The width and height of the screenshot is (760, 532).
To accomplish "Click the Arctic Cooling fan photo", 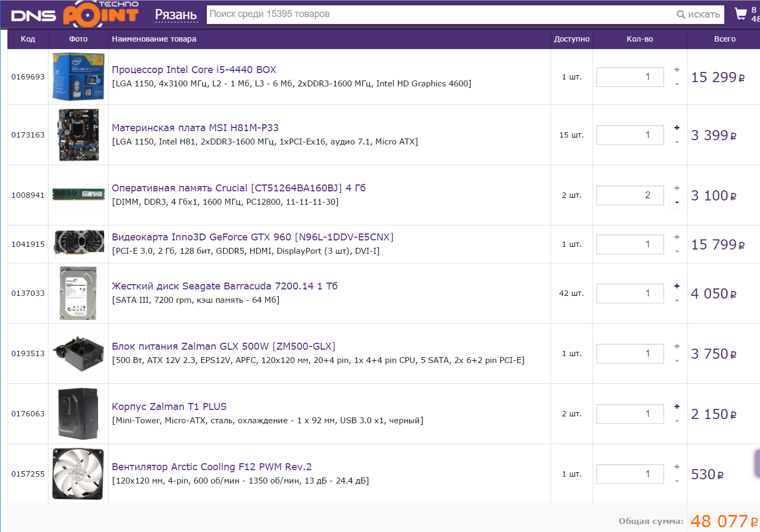I will [x=78, y=474].
